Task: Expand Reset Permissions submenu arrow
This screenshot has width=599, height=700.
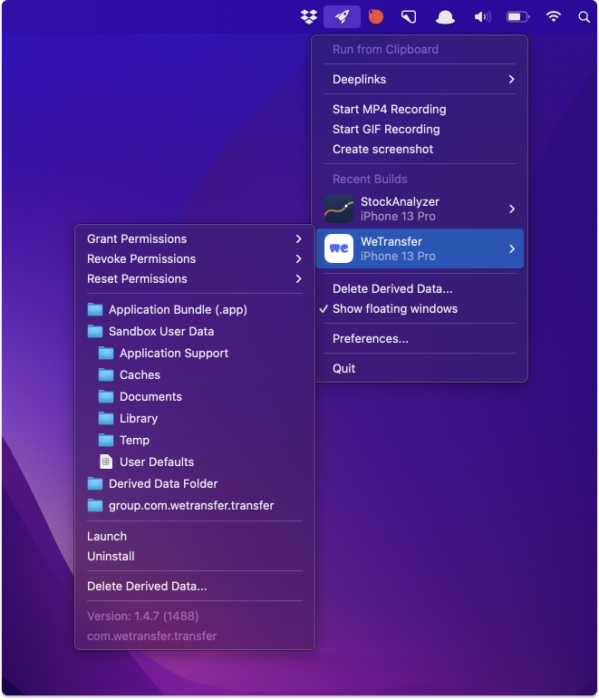Action: (x=298, y=278)
